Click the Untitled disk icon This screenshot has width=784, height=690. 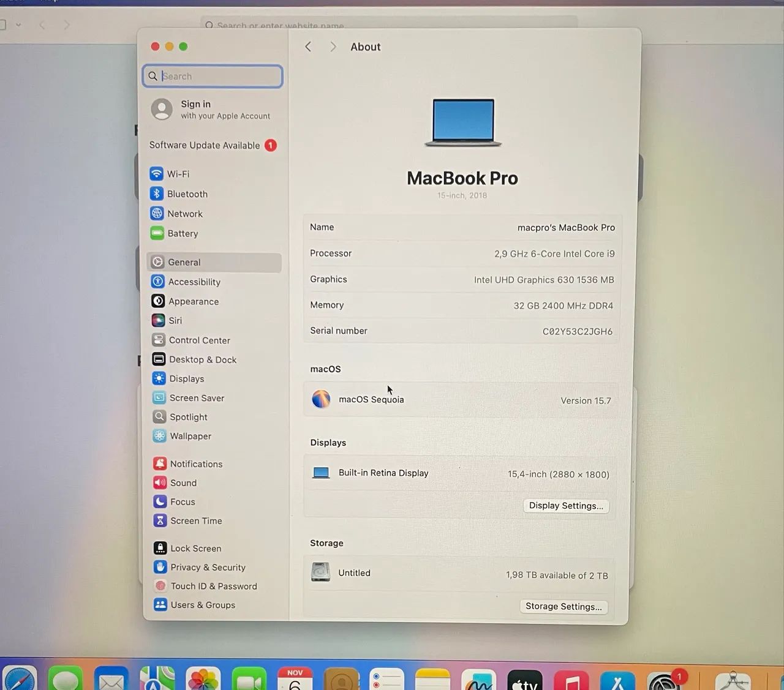click(320, 572)
